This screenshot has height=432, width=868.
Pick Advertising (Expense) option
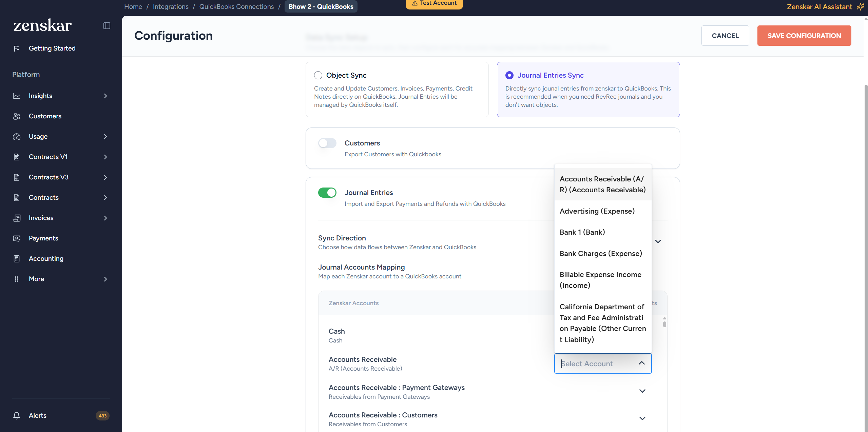(x=597, y=211)
